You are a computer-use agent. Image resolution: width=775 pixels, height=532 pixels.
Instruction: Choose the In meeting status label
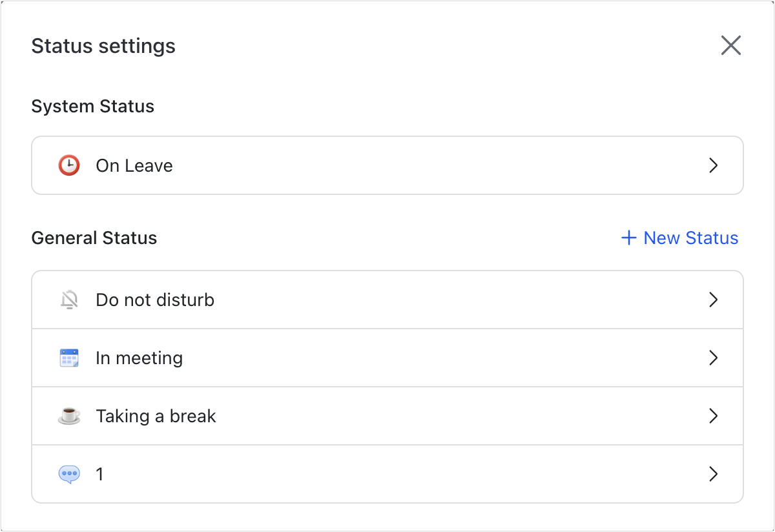coord(139,358)
